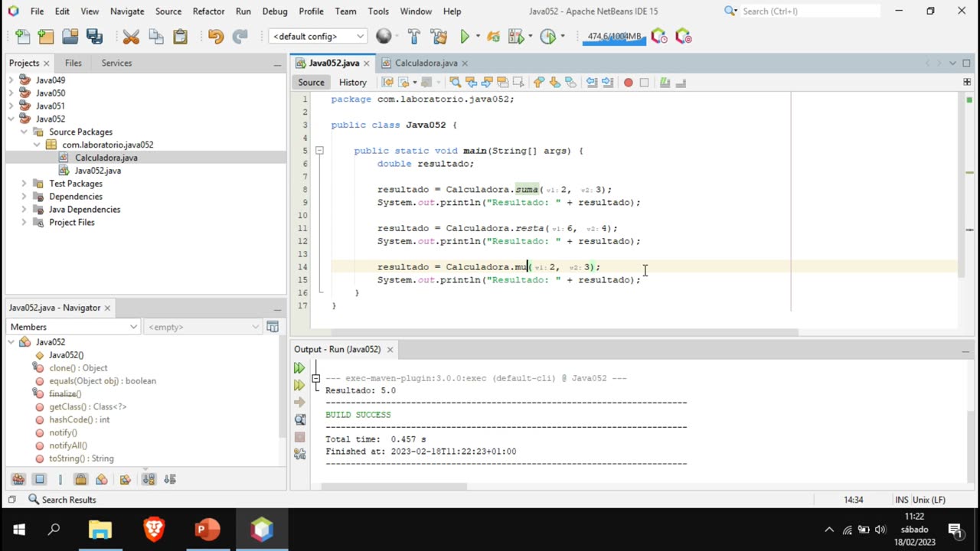This screenshot has height=551, width=980.
Task: Open the configuration dropdown showing default config
Action: click(x=318, y=36)
